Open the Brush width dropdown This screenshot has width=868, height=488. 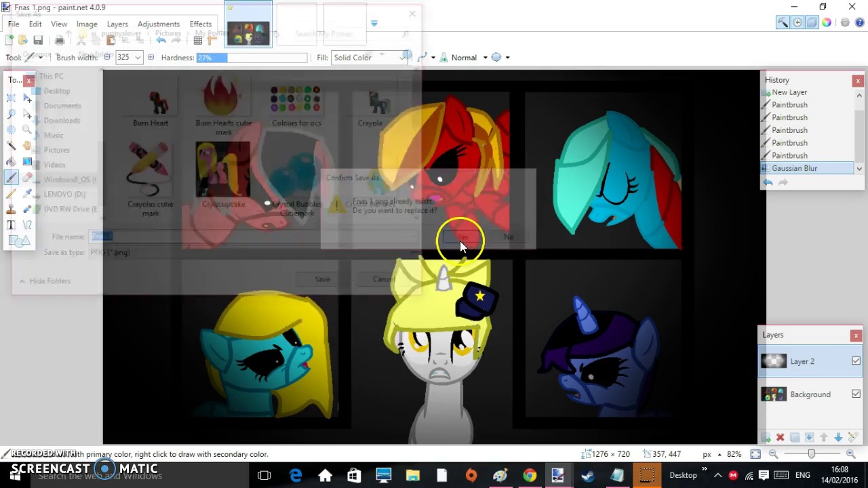[138, 58]
